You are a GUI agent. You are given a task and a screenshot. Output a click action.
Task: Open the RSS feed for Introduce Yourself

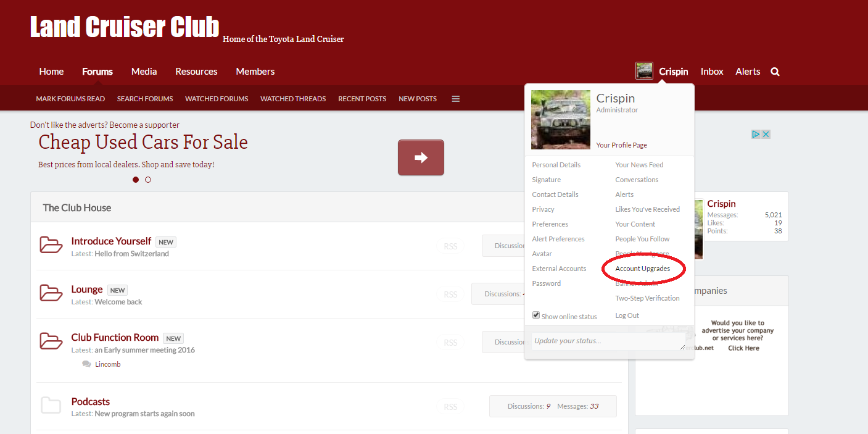coord(450,246)
